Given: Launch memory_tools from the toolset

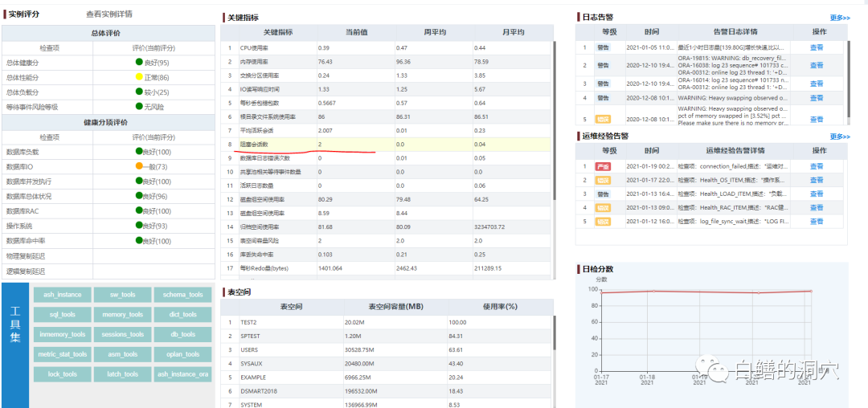Looking at the screenshot, I should coord(122,315).
